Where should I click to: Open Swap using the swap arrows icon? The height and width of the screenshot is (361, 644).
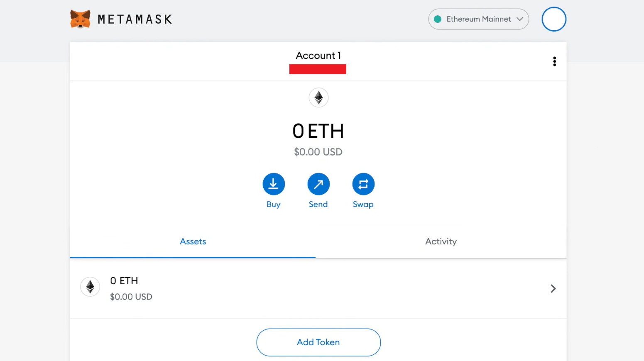(x=363, y=184)
